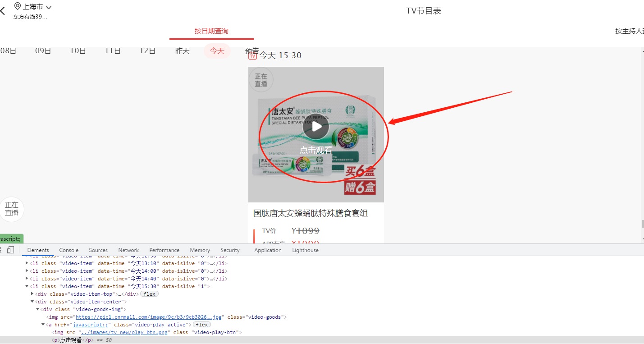The height and width of the screenshot is (344, 644).
Task: Open the ../images/tv_new/play_btn.png link
Action: (x=124, y=332)
